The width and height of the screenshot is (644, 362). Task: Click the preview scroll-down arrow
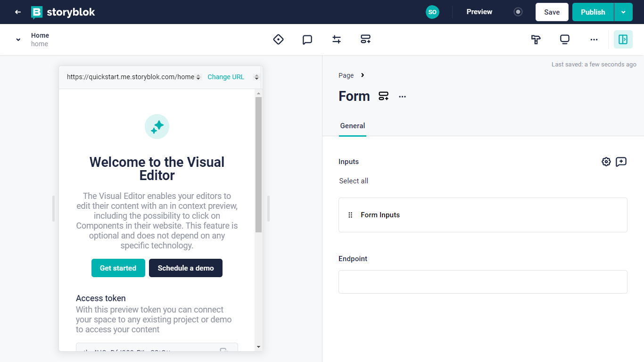258,347
